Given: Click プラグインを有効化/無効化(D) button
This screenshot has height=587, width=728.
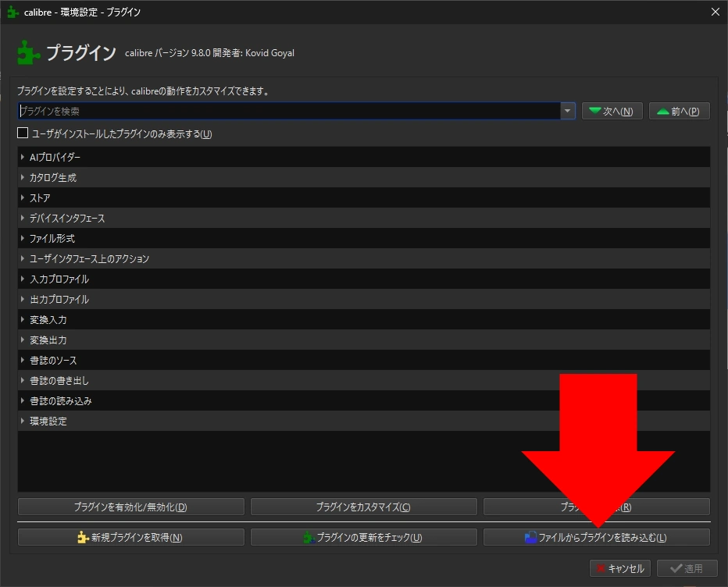Looking at the screenshot, I should tap(131, 507).
